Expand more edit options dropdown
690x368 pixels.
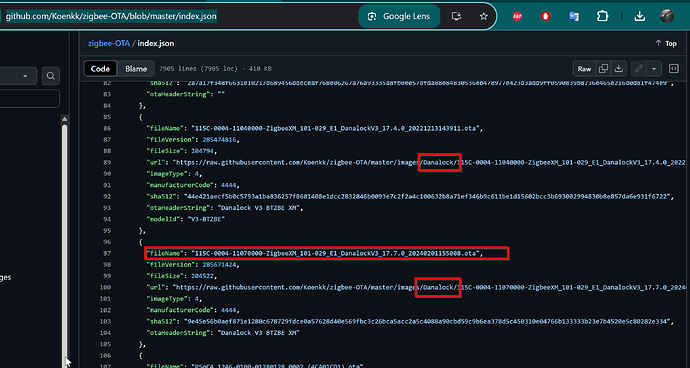(x=654, y=69)
